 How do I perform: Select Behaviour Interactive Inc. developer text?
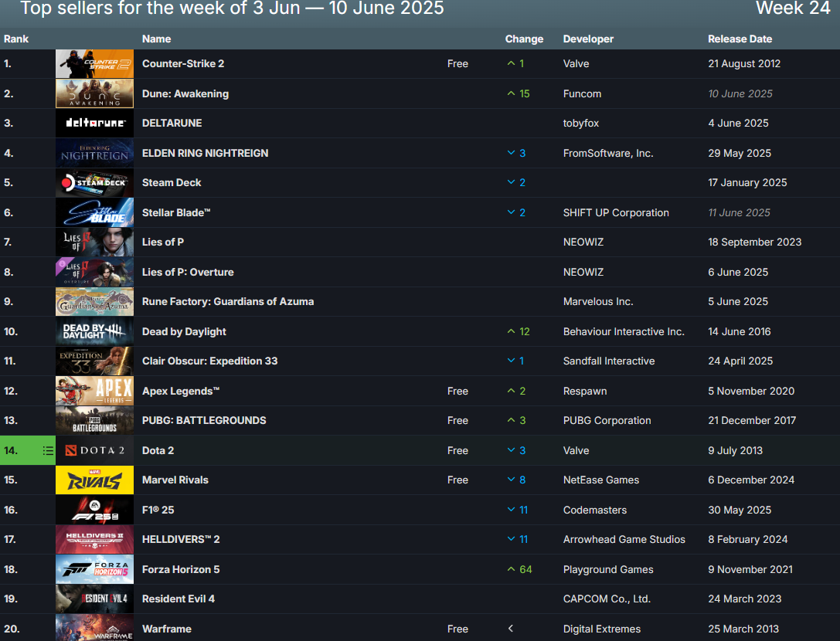point(624,331)
